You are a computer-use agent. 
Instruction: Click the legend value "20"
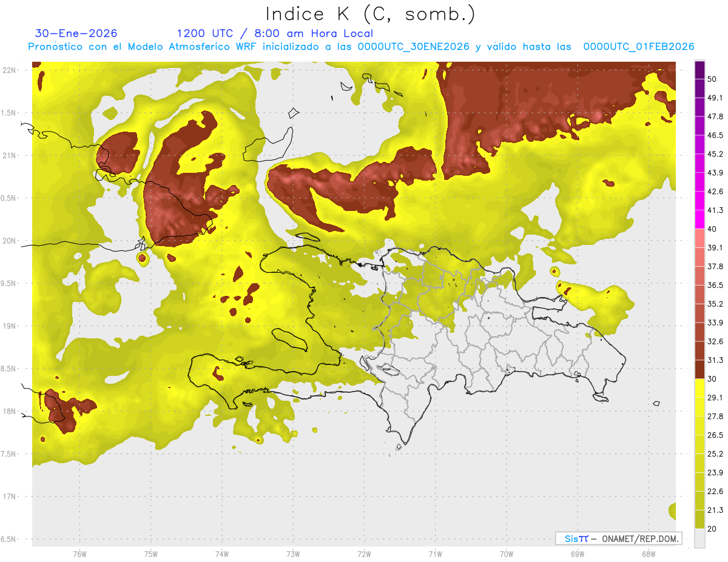pos(713,529)
